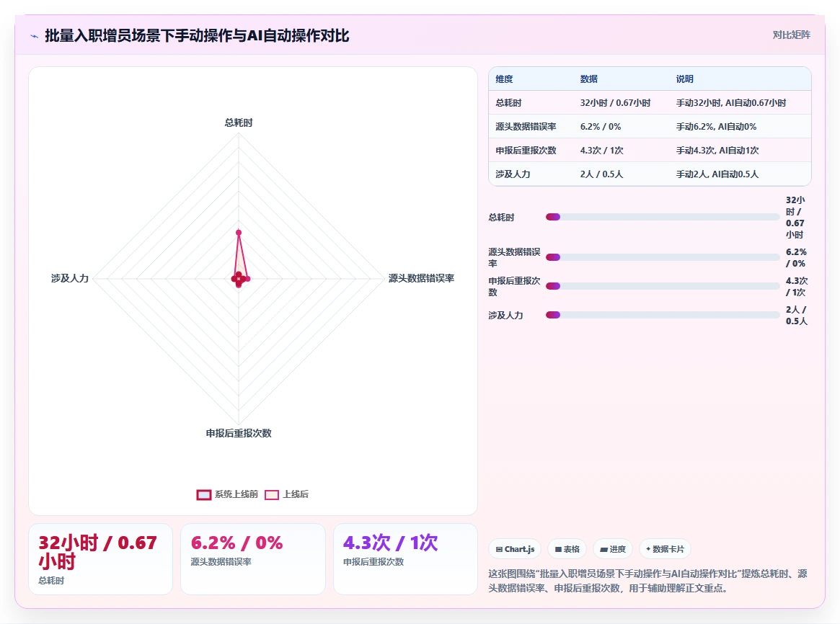Toggle the 系统上线前 legend swatch
The height and width of the screenshot is (624, 840).
[203, 494]
